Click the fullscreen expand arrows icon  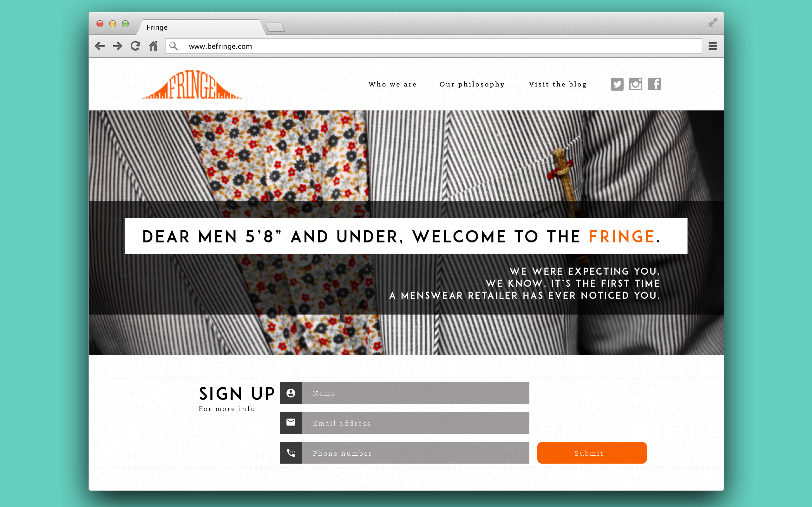(713, 22)
